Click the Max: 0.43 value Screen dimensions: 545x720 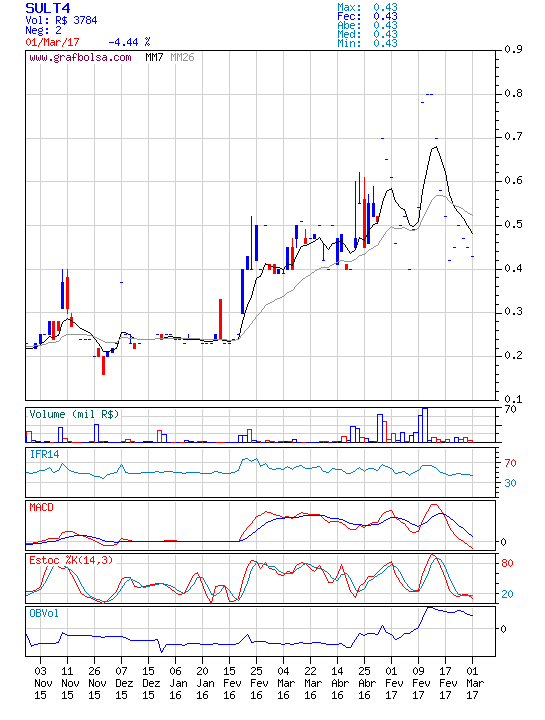pyautogui.click(x=367, y=7)
